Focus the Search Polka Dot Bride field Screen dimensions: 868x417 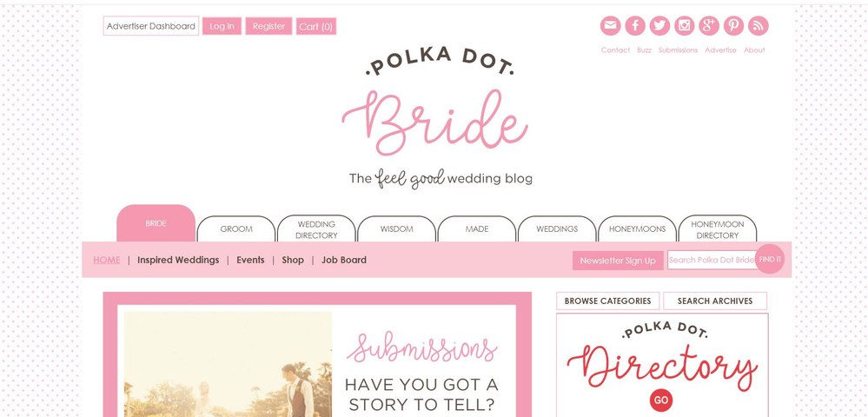712,260
